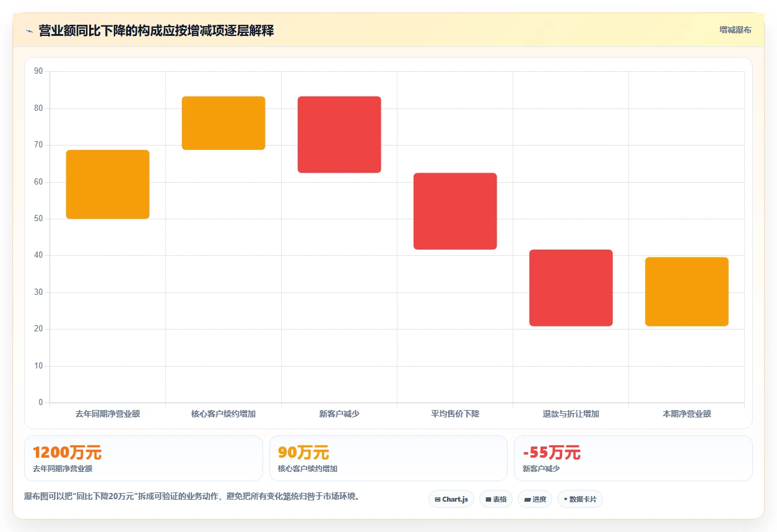777x532 pixels.
Task: Click the y-axis value 90
Action: point(38,71)
